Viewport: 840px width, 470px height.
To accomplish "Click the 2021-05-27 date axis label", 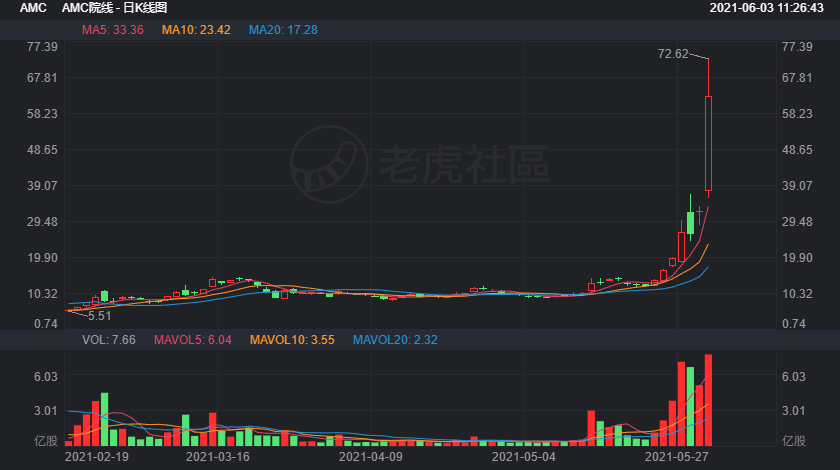I will click(677, 457).
